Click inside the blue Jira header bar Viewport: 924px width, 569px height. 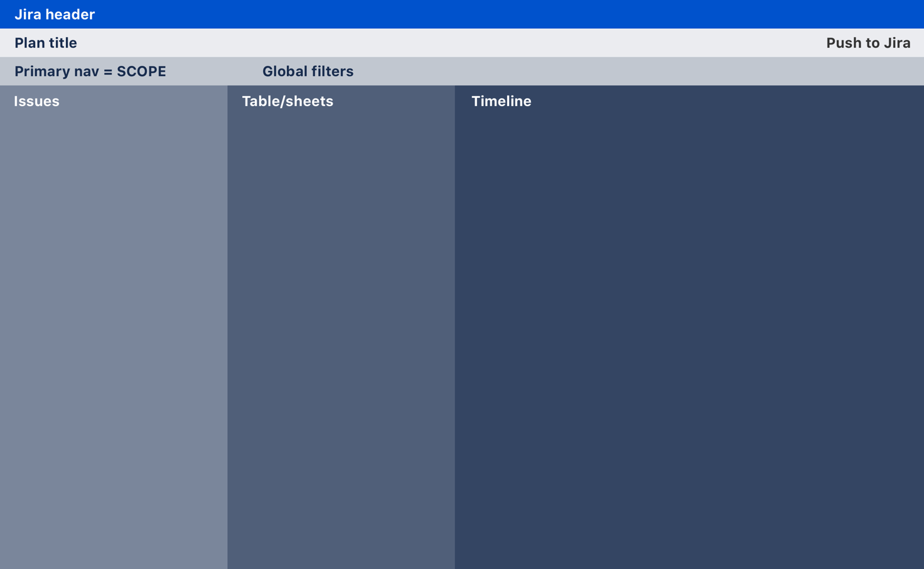point(439,14)
